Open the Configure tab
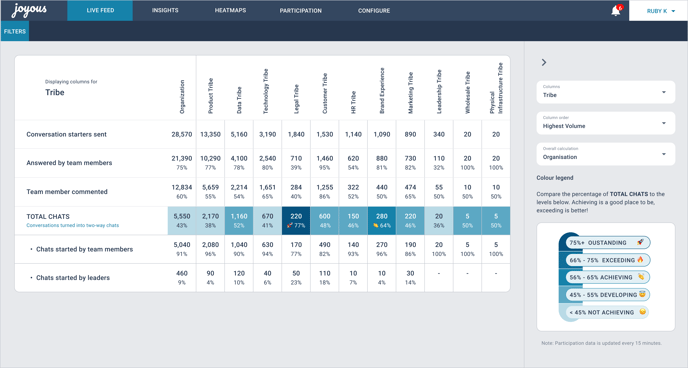Viewport: 688px width, 368px height. tap(374, 11)
